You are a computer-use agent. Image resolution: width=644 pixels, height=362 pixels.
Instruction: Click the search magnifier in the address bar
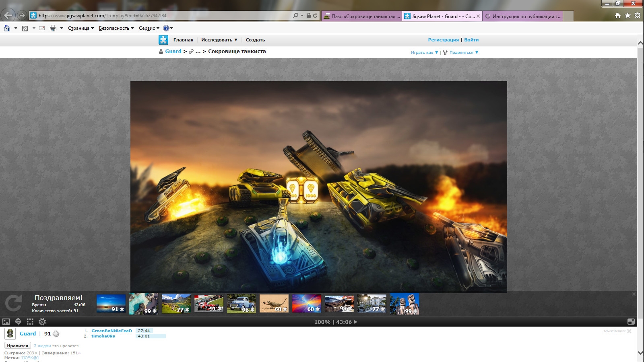[296, 15]
